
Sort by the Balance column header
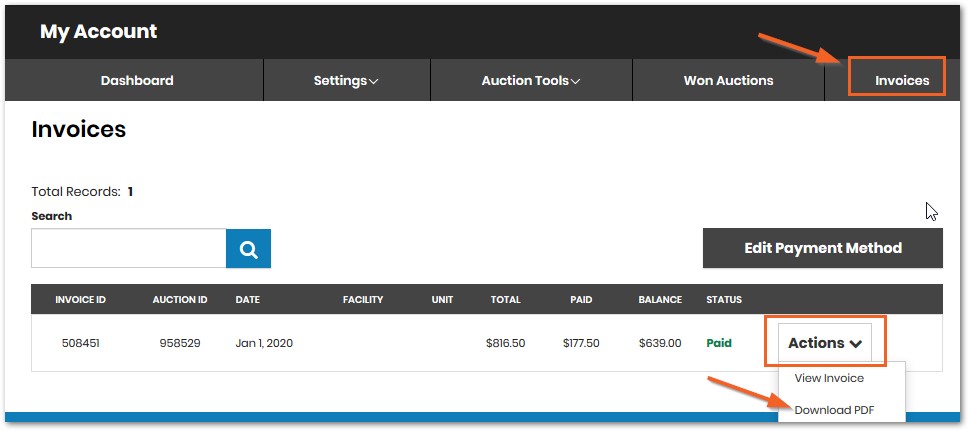click(x=660, y=299)
